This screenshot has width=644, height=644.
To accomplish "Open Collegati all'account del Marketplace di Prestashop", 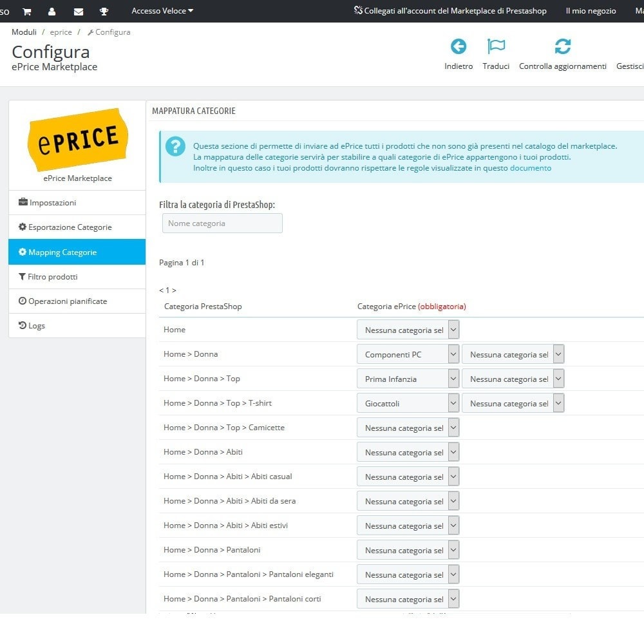I will tap(451, 11).
